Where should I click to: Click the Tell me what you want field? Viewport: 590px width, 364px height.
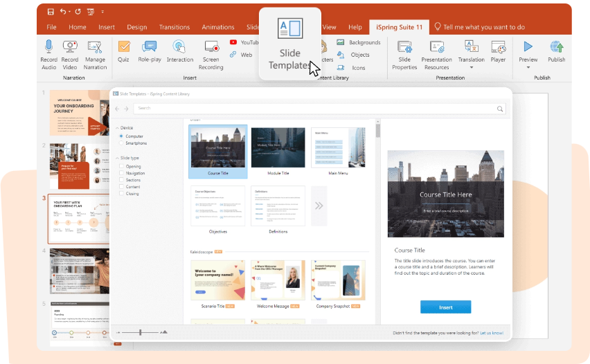click(x=480, y=27)
